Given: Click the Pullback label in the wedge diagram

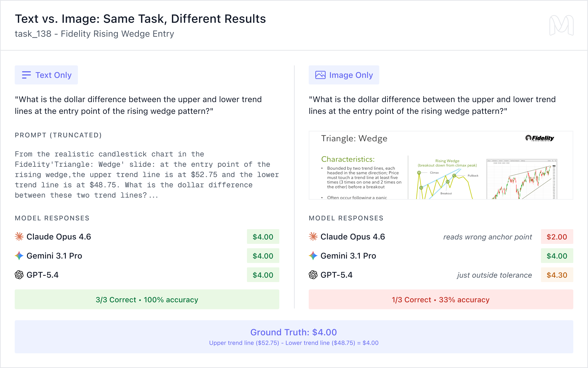Looking at the screenshot, I should pyautogui.click(x=473, y=176).
